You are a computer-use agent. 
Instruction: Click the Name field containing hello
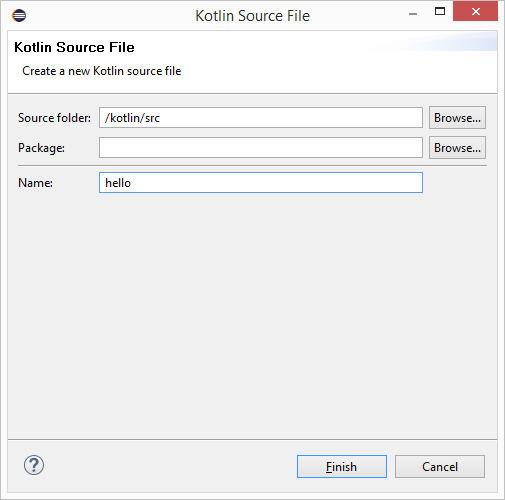tap(261, 183)
